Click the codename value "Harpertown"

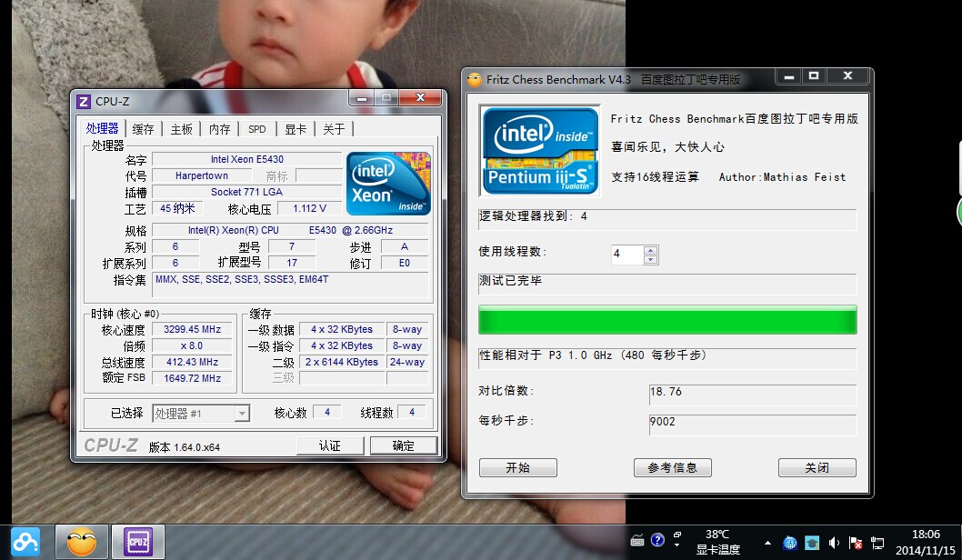pyautogui.click(x=201, y=176)
